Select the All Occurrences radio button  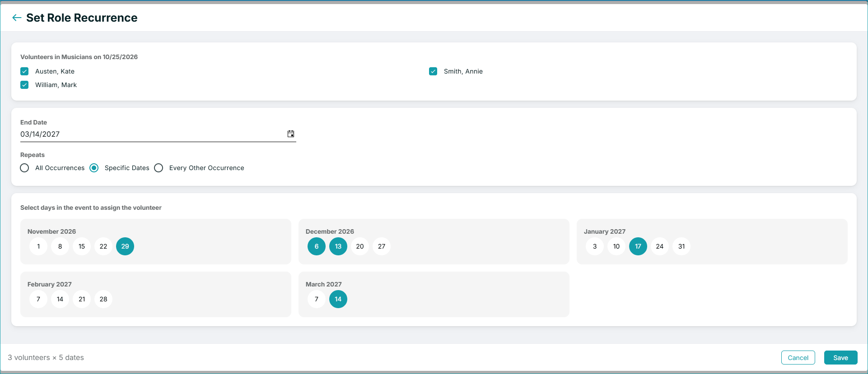coord(25,168)
